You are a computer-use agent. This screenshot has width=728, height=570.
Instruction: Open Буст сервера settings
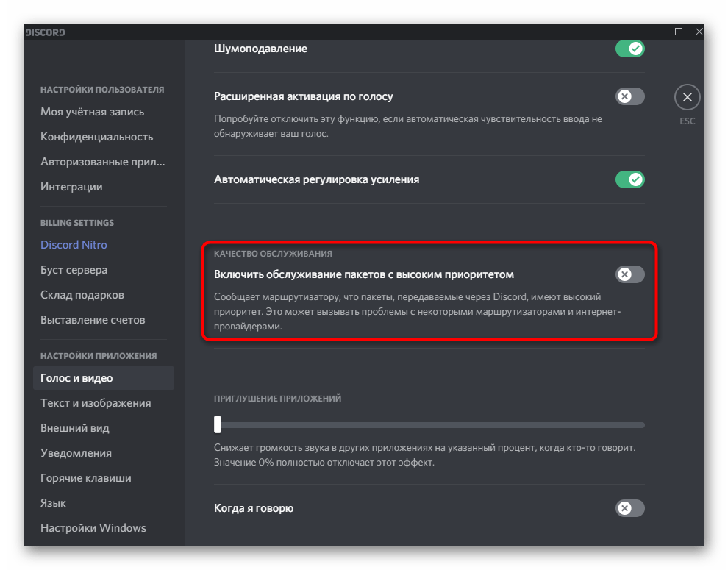(x=74, y=270)
